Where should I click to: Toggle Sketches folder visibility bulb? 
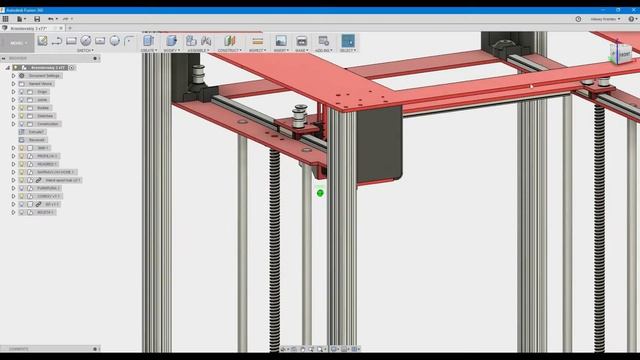(x=22, y=116)
